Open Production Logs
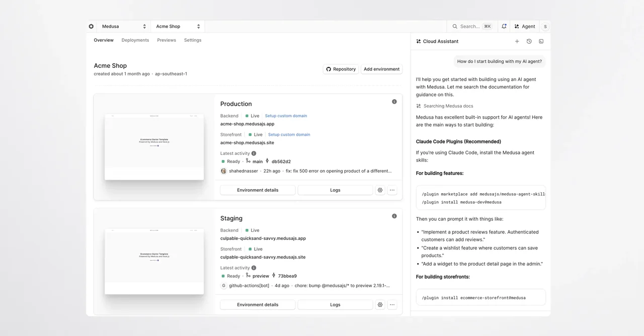The height and width of the screenshot is (336, 644). click(x=335, y=190)
